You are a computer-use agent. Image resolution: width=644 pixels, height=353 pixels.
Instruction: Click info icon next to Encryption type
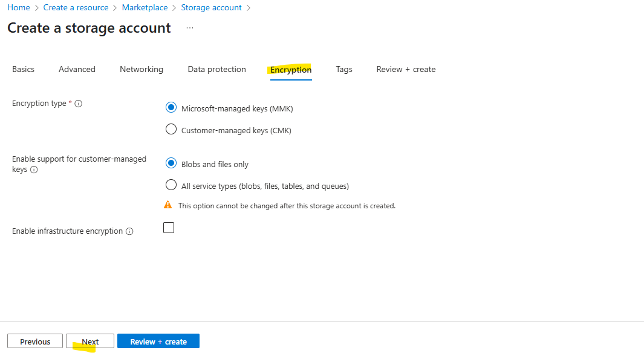pos(79,104)
